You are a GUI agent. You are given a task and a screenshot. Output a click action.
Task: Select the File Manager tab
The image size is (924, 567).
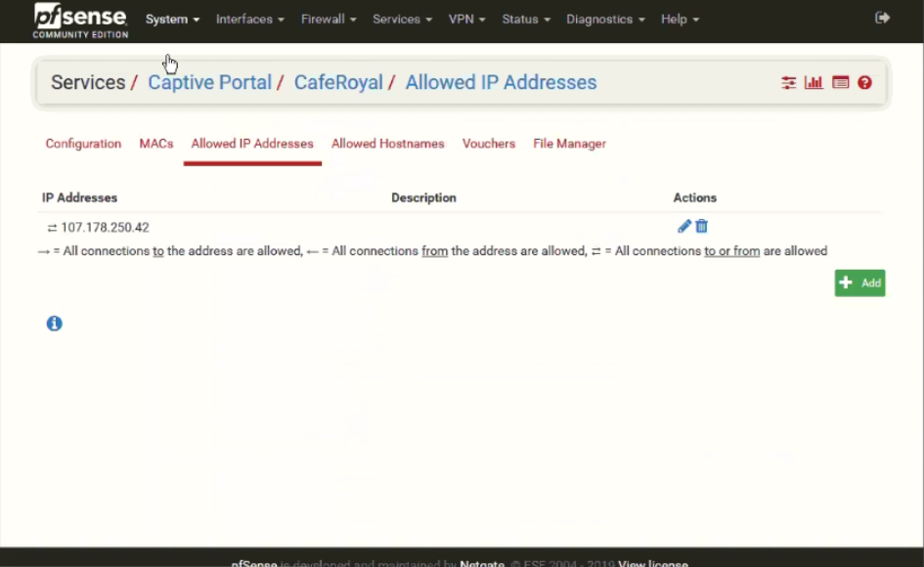coord(569,144)
